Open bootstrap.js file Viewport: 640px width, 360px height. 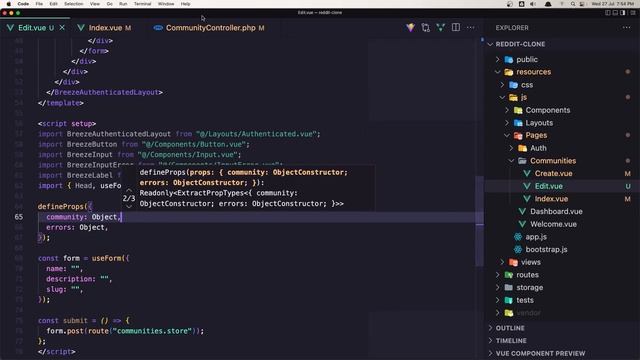click(x=546, y=249)
